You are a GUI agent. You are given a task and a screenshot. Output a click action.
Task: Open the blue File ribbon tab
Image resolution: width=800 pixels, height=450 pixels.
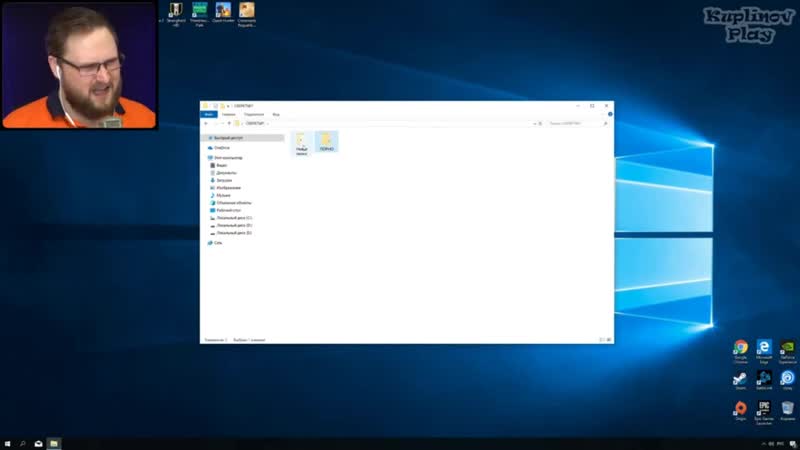tap(209, 114)
